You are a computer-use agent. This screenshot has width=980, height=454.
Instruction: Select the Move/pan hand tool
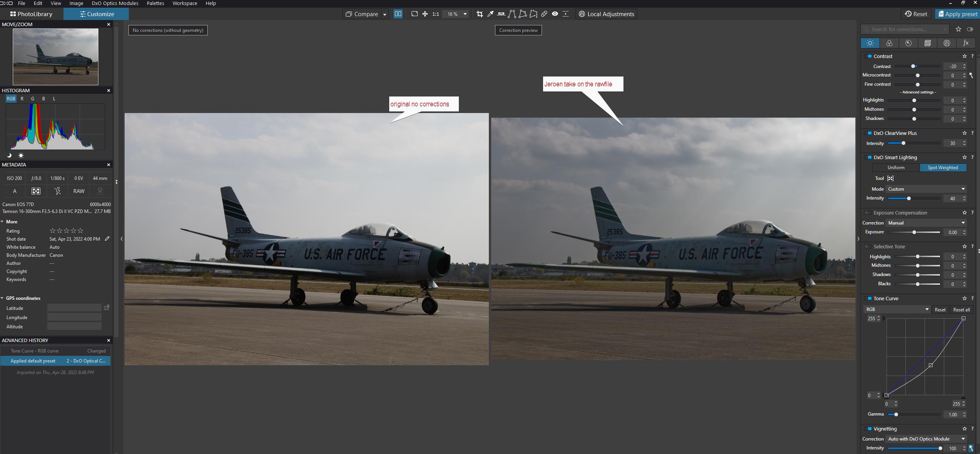coord(425,14)
